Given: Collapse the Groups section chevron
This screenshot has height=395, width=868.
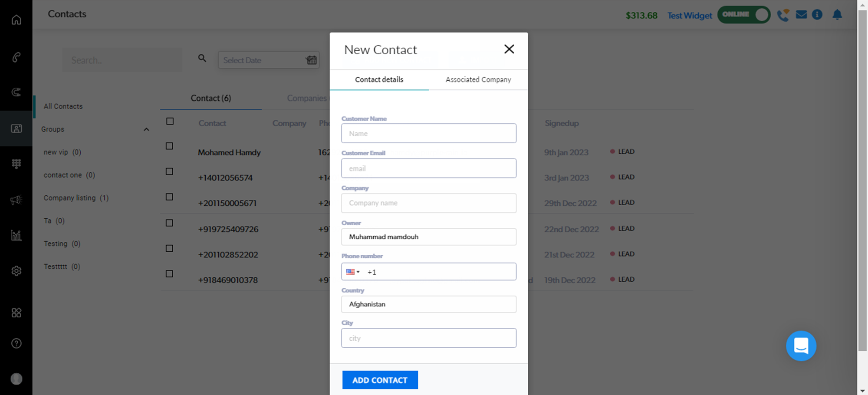Looking at the screenshot, I should click(x=146, y=129).
